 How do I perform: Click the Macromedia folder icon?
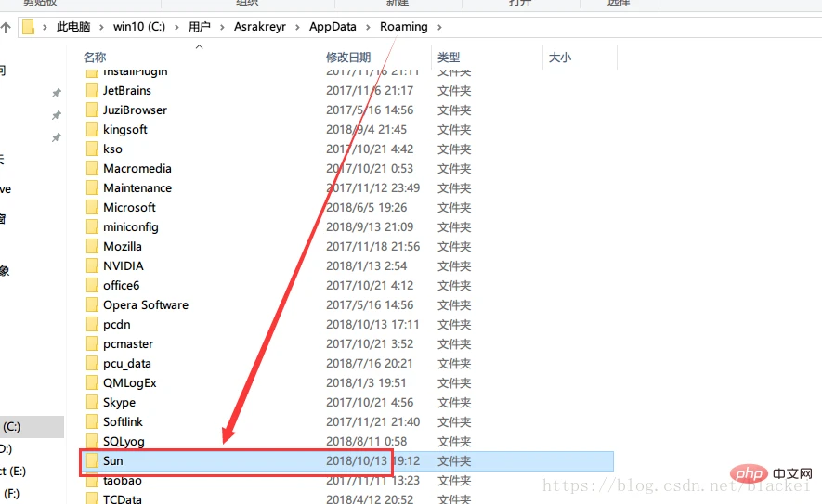point(92,168)
